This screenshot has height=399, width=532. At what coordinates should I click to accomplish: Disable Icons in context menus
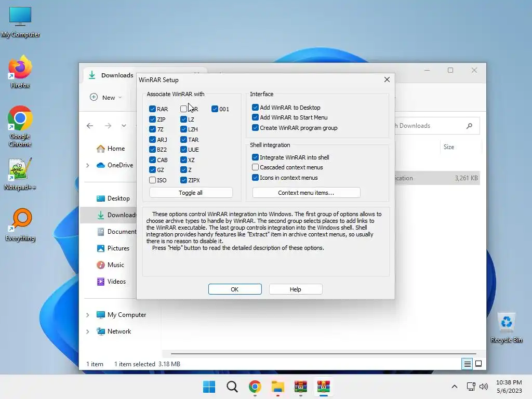pyautogui.click(x=256, y=178)
